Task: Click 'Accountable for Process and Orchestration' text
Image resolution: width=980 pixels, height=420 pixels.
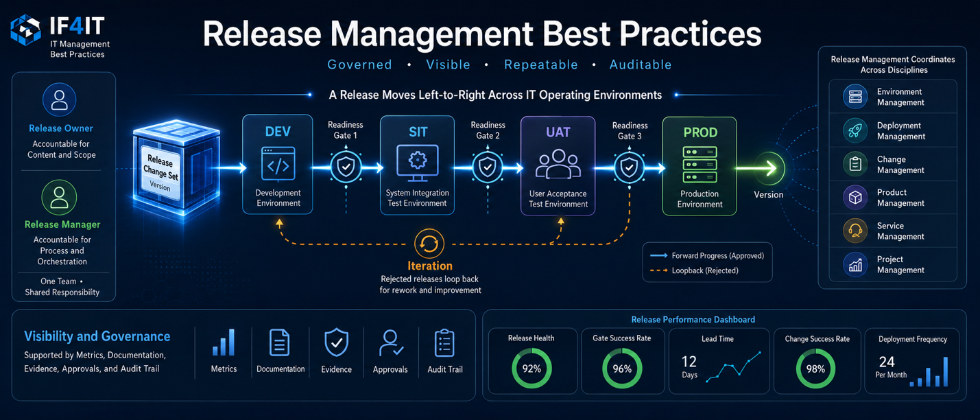Action: (62, 250)
